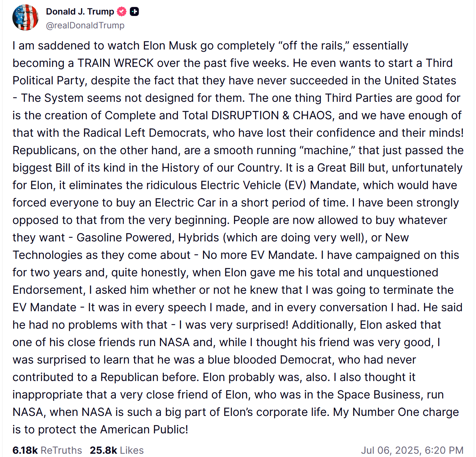
Task: View the 6.18k ReTruths list
Action: [47, 450]
